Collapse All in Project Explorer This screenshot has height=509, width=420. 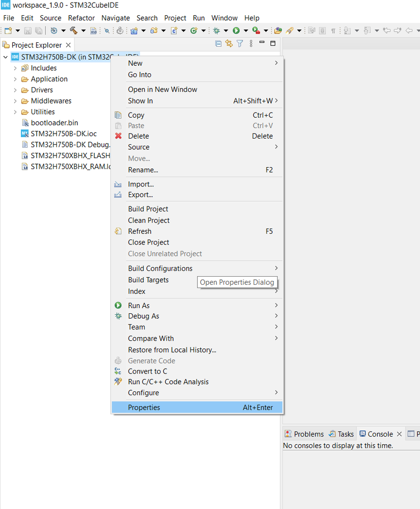coord(219,43)
